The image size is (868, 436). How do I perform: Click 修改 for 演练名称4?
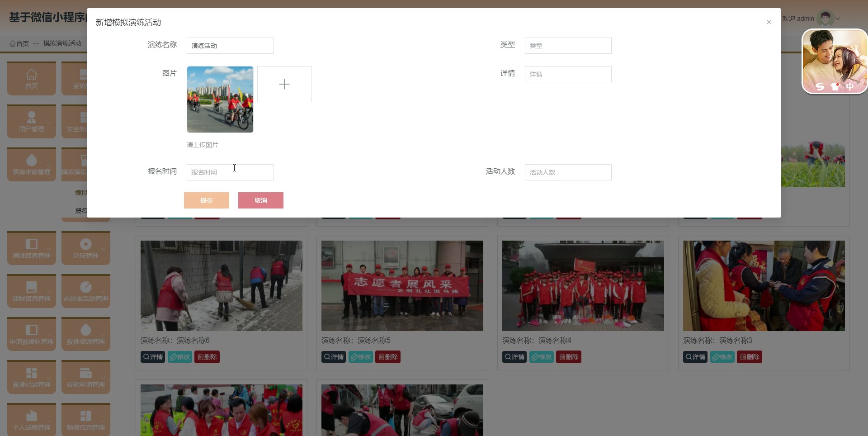(542, 357)
